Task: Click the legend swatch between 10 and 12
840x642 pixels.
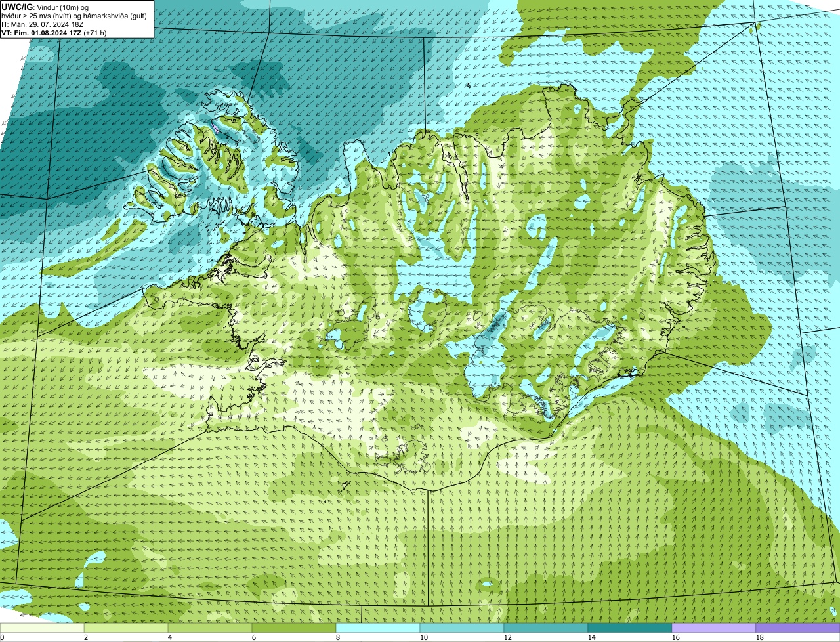Action: click(462, 628)
